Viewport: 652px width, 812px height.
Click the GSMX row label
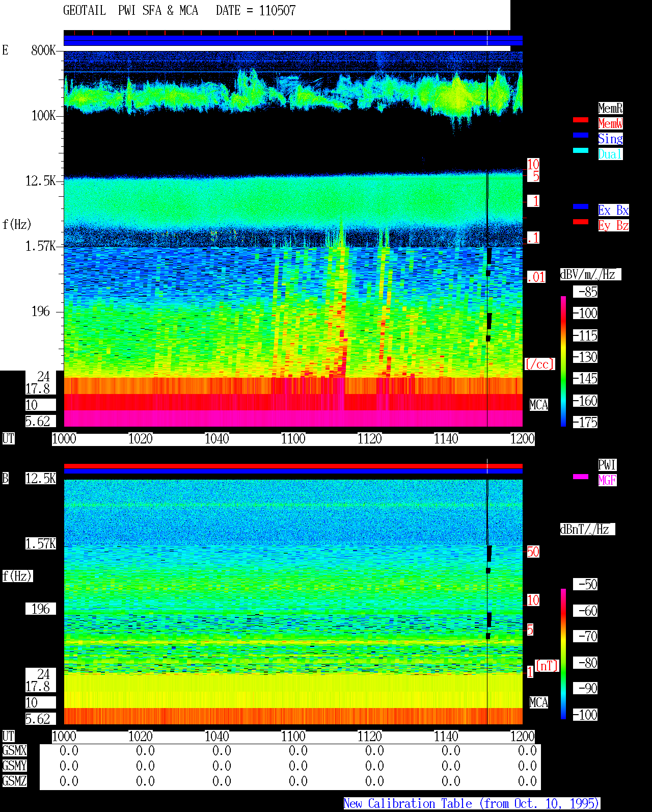(x=14, y=750)
